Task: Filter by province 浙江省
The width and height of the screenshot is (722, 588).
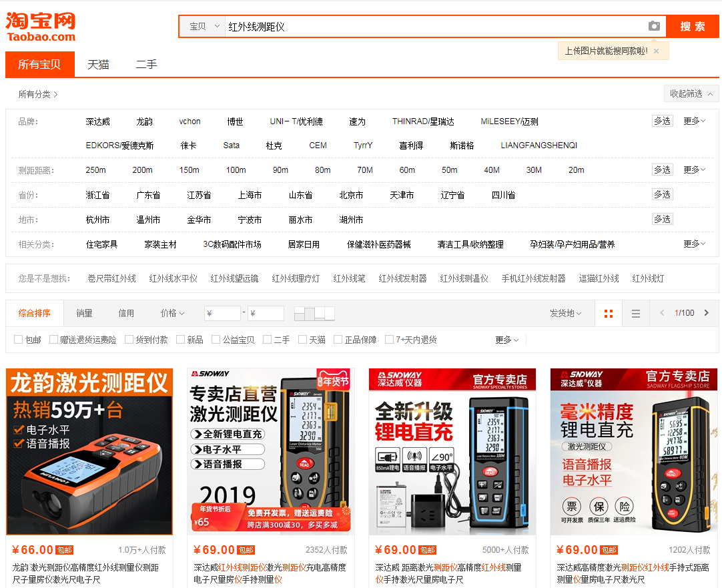Action: click(x=97, y=195)
